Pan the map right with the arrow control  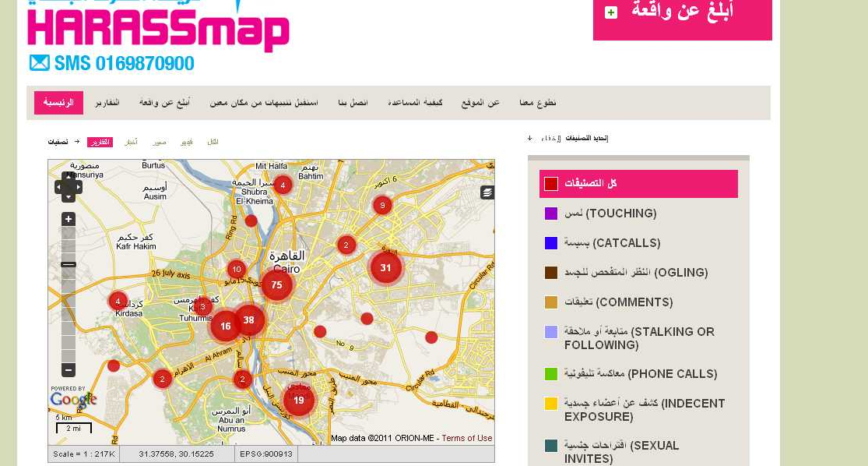coord(79,188)
